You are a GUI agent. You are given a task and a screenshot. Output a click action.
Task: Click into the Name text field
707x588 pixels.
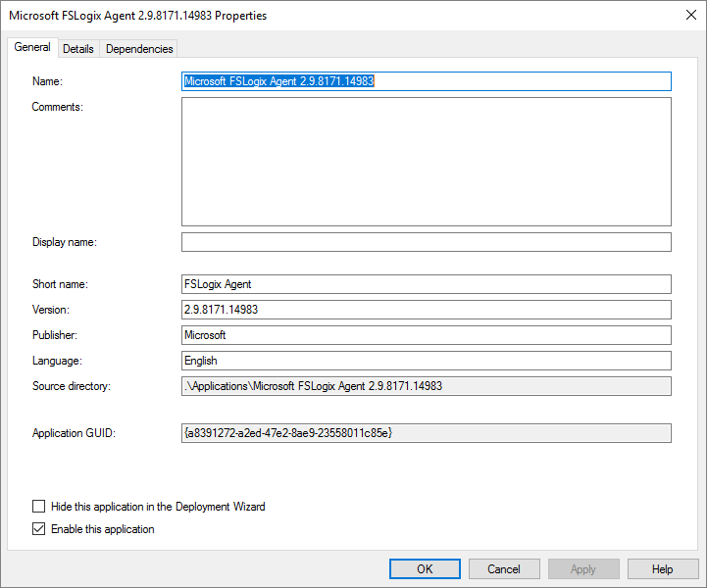[x=426, y=81]
